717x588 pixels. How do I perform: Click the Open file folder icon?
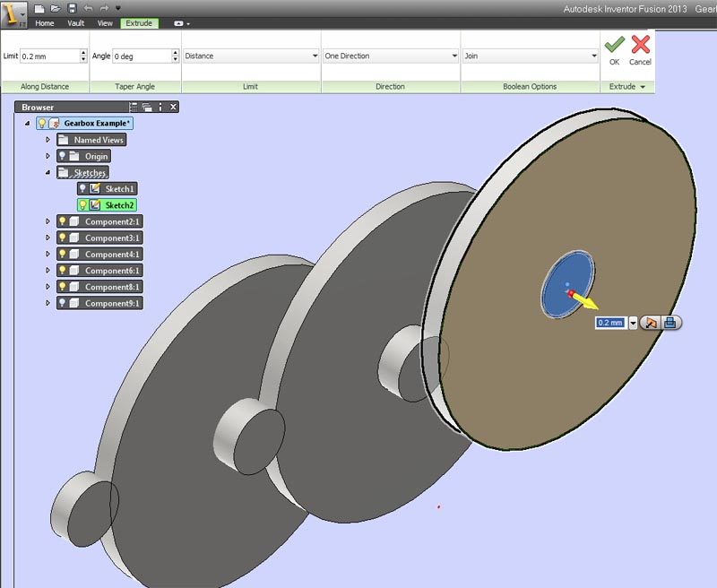56,8
